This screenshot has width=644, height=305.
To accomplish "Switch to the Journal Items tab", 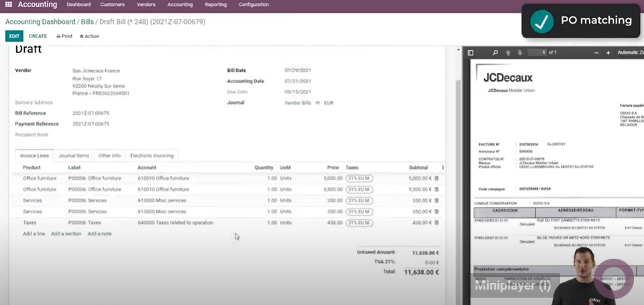I will (74, 156).
